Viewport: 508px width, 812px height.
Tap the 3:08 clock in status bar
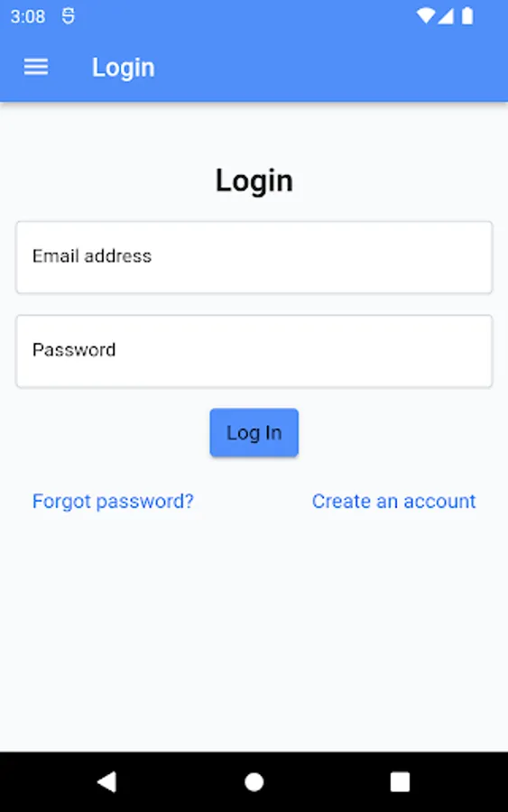point(28,16)
